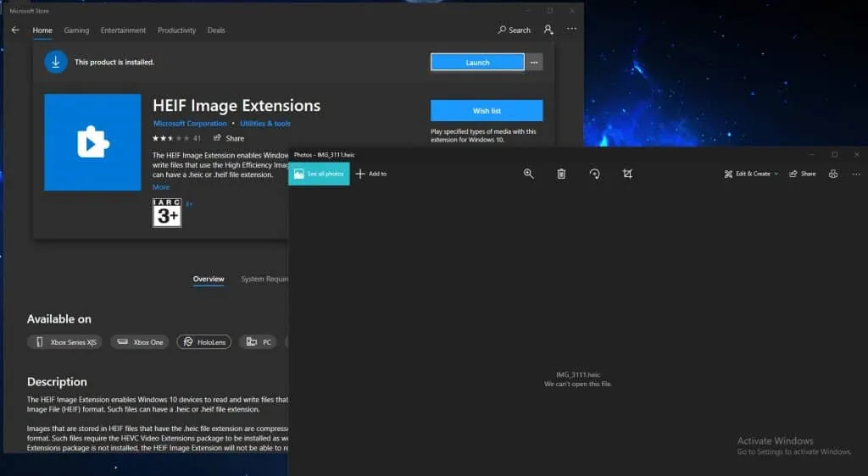Click the installed download arrow icon
This screenshot has width=868, height=476.
click(55, 62)
